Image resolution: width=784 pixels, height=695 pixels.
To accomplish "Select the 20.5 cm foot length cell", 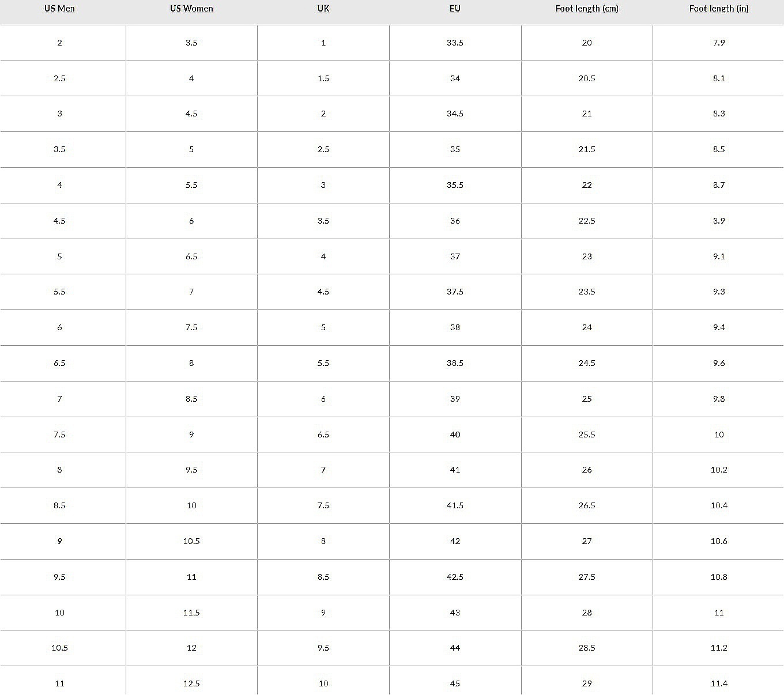I will (x=587, y=78).
